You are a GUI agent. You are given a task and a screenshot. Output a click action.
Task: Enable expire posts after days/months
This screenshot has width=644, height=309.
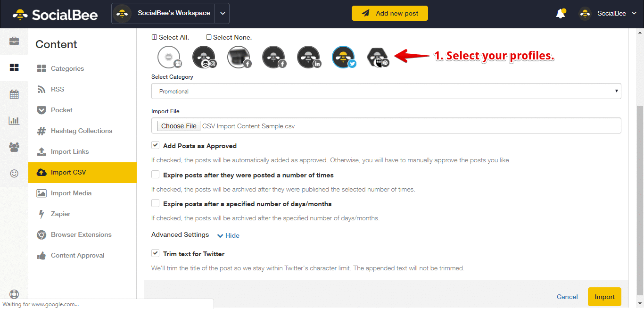(x=156, y=203)
